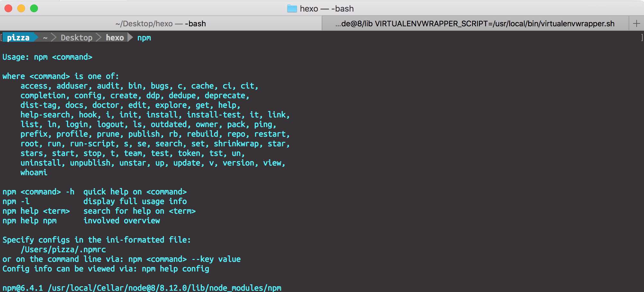Click the 'Usage: npm <command>' line

[x=48, y=57]
